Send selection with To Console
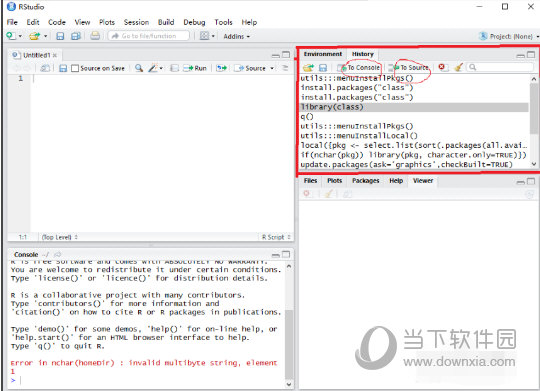This screenshot has width=540, height=391. pos(360,68)
